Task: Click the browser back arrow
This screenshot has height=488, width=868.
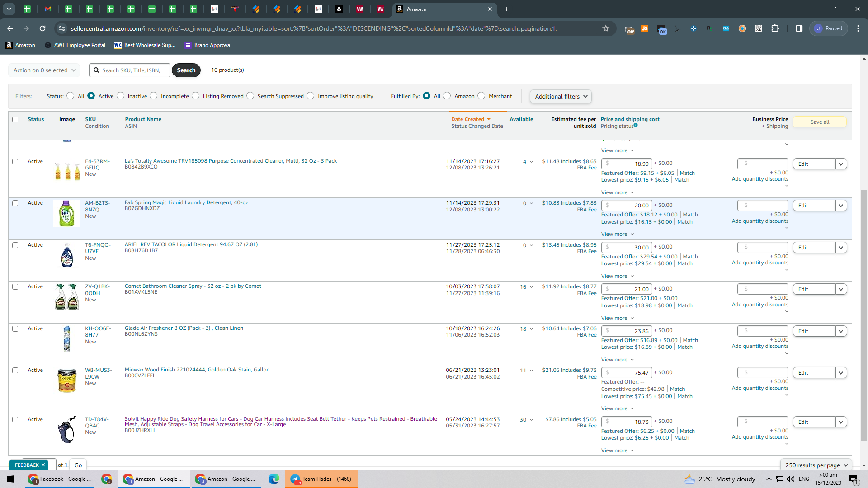Action: click(x=10, y=28)
